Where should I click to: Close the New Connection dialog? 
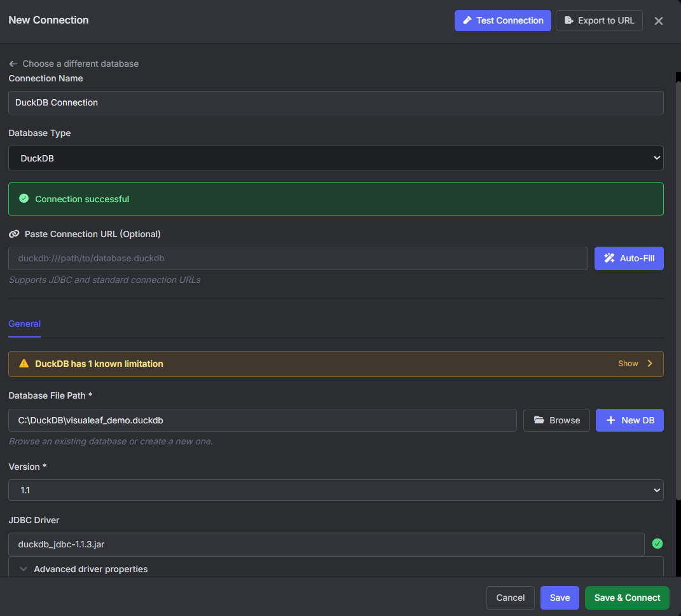658,21
